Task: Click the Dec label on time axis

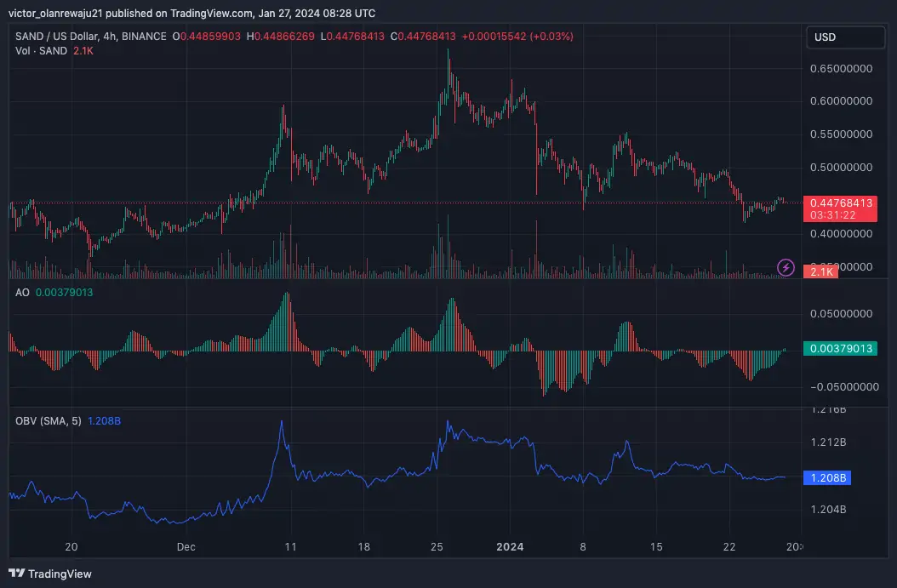Action: click(x=186, y=547)
